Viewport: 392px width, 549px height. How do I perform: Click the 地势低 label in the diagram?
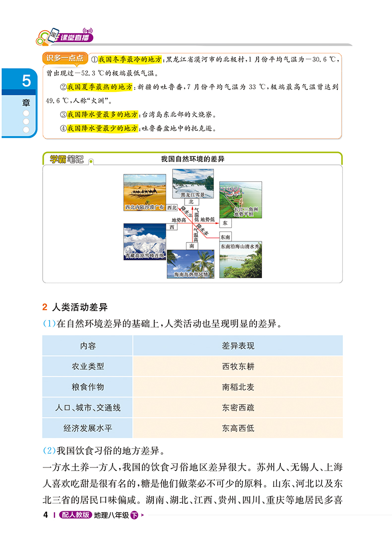point(208,220)
